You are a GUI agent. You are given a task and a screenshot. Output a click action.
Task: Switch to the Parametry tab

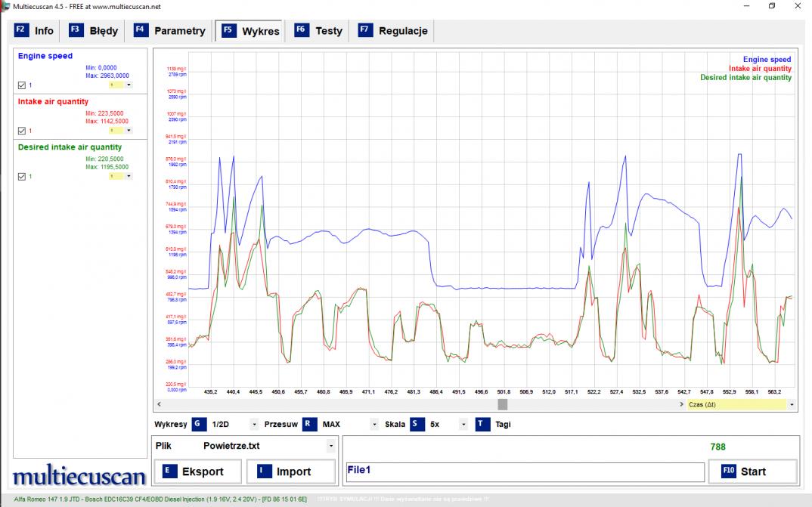click(x=170, y=31)
